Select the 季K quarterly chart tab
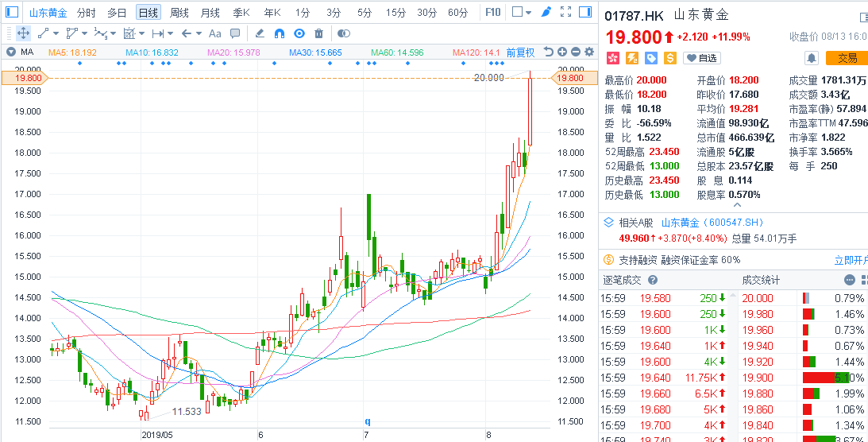Image resolution: width=868 pixels, height=442 pixels. point(241,12)
